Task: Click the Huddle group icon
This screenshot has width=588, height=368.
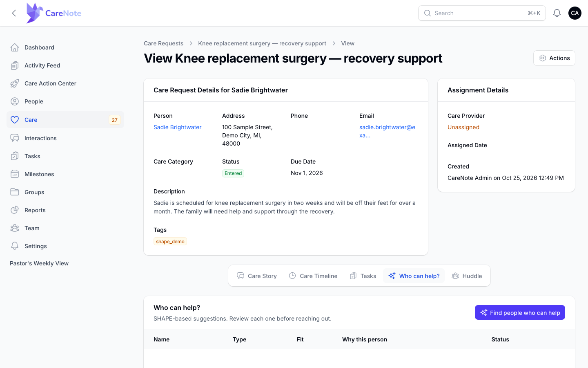Action: [x=455, y=276]
